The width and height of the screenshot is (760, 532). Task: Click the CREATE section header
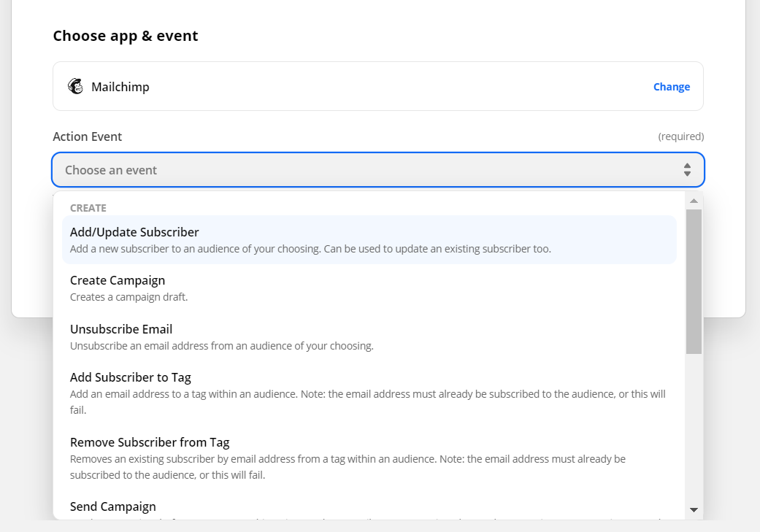coord(88,208)
